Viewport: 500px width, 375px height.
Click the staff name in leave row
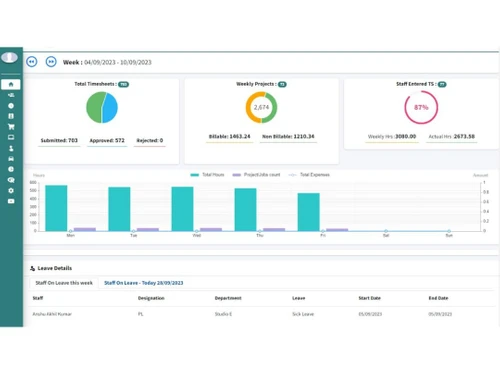[x=52, y=314]
